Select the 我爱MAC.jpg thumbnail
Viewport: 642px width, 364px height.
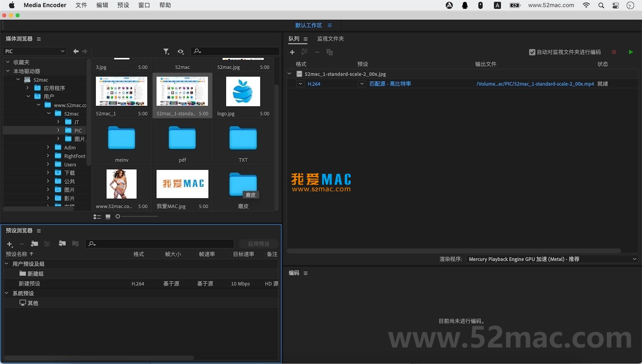182,184
